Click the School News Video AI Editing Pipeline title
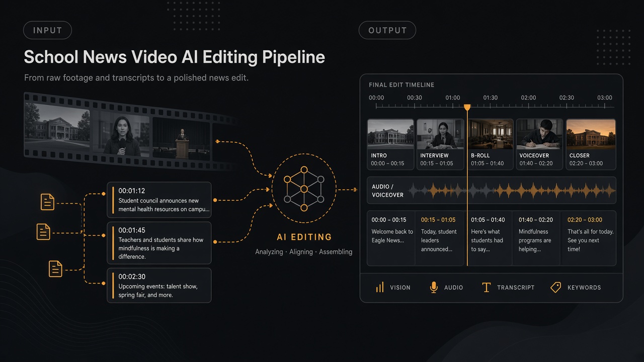The height and width of the screenshot is (362, 644). point(174,57)
